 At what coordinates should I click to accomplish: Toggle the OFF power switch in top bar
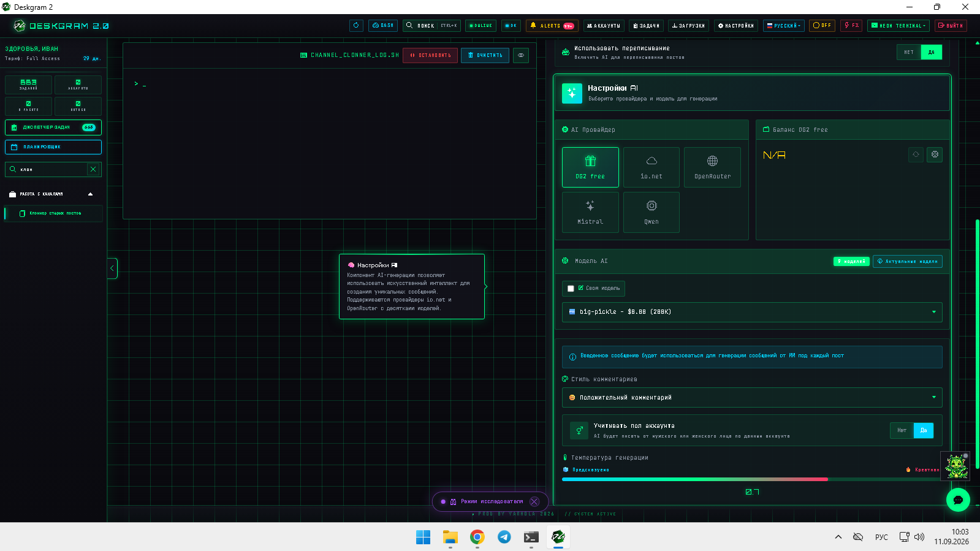pyautogui.click(x=822, y=26)
